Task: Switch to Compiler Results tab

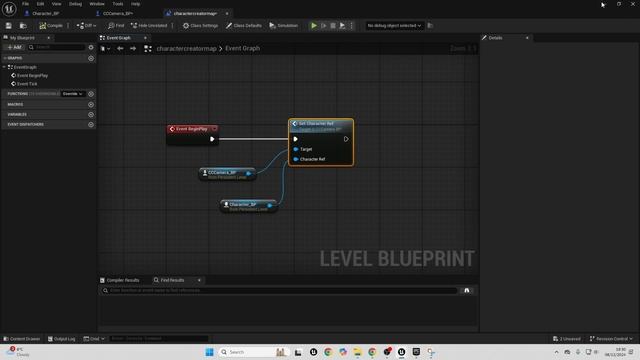Action: [120, 280]
